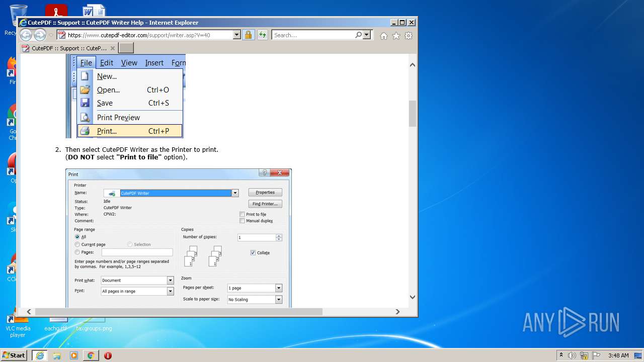Expand the Pages per sheet dropdown

pos(279,288)
